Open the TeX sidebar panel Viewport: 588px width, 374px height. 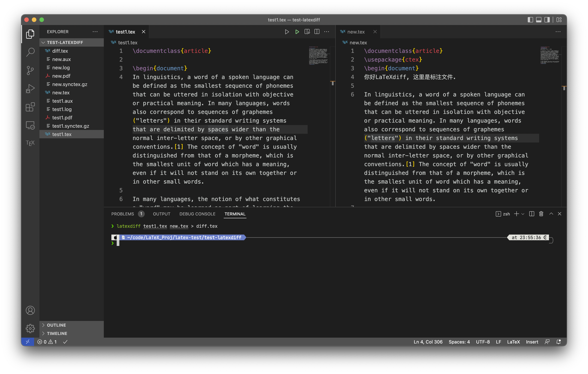coord(30,143)
